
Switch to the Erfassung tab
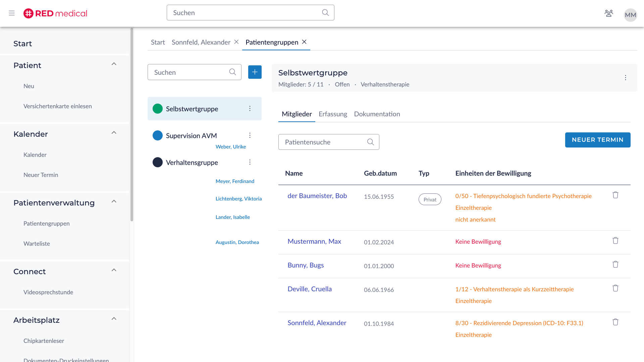coord(333,114)
